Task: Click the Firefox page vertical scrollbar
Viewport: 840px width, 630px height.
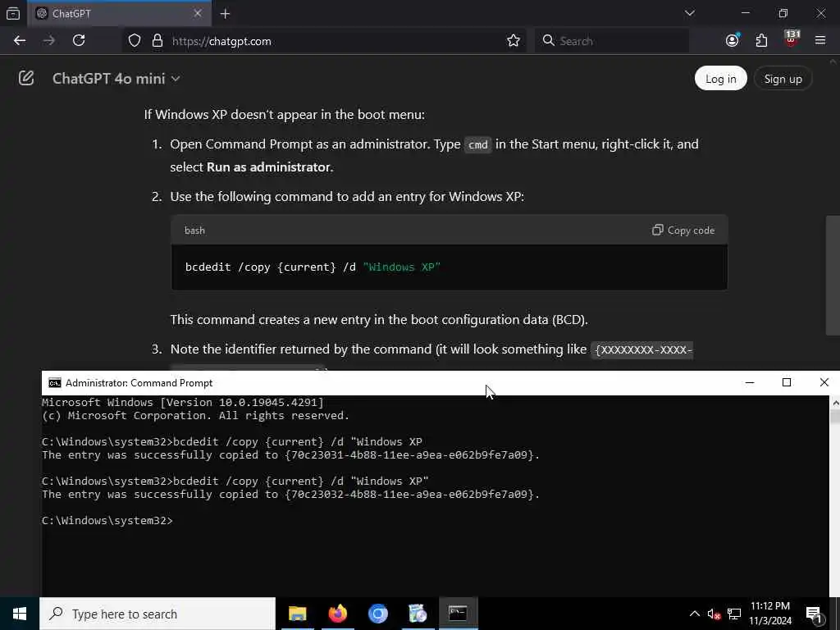Action: coord(833,276)
